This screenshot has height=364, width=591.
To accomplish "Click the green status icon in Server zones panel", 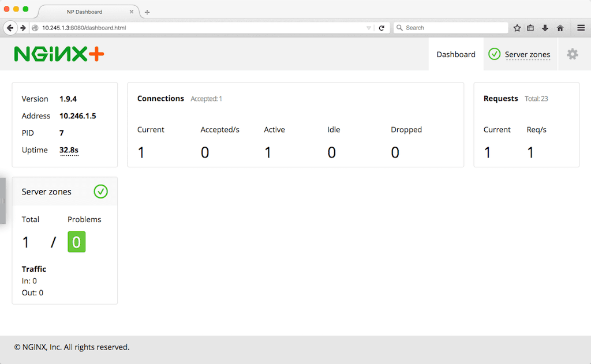I will pos(100,192).
